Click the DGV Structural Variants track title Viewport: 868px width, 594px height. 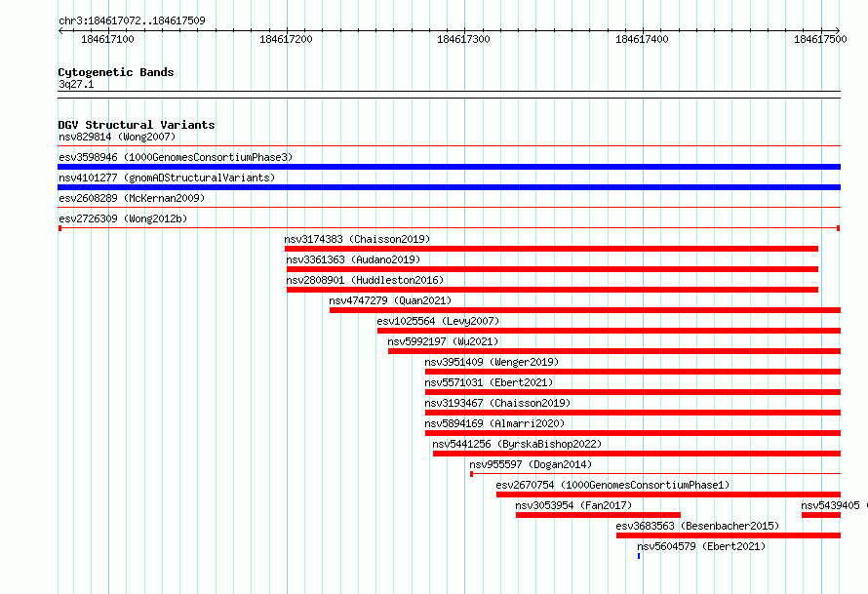pyautogui.click(x=137, y=125)
